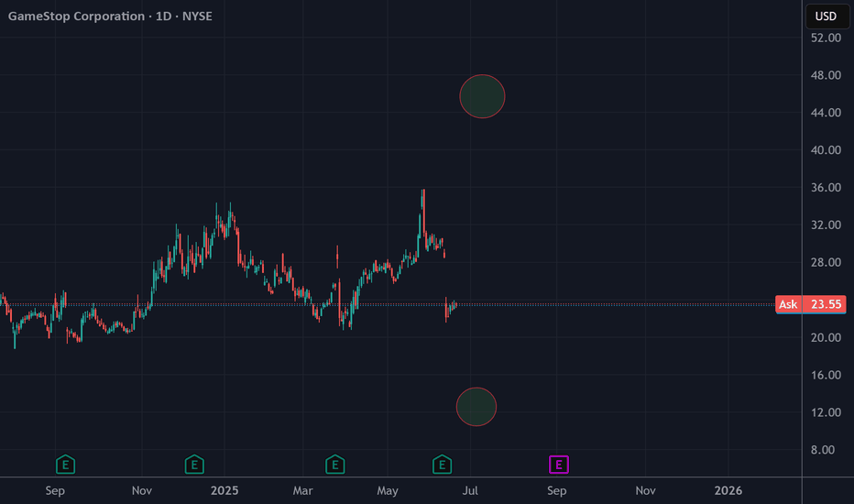Image resolution: width=854 pixels, height=504 pixels.
Task: Click the 8.00 price axis label
Action: [x=823, y=450]
